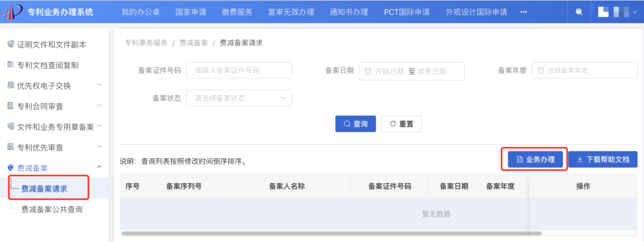Screen dimensions: 644x242
Task: Click the 专利合同审查 sidebar icon
Action: [x=10, y=106]
